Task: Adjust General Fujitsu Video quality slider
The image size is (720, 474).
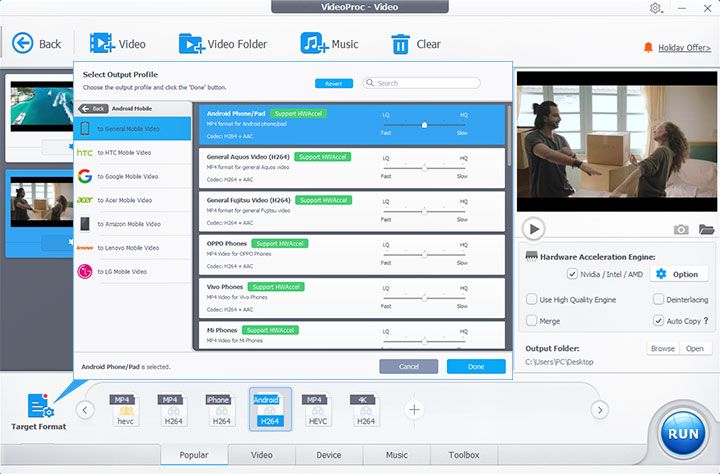Action: pos(424,211)
